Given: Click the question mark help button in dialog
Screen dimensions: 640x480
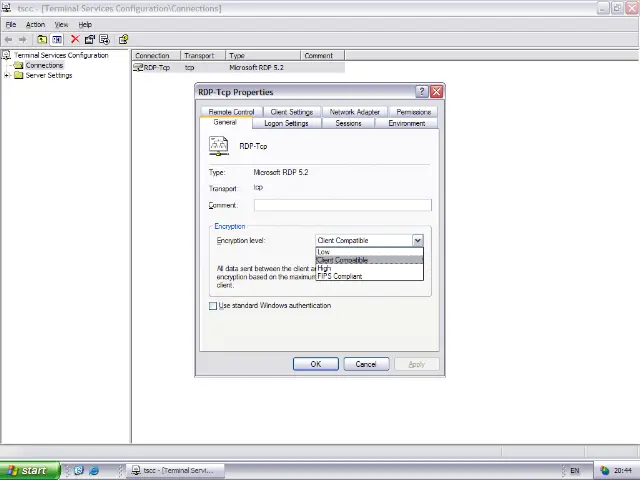Looking at the screenshot, I should (x=421, y=92).
